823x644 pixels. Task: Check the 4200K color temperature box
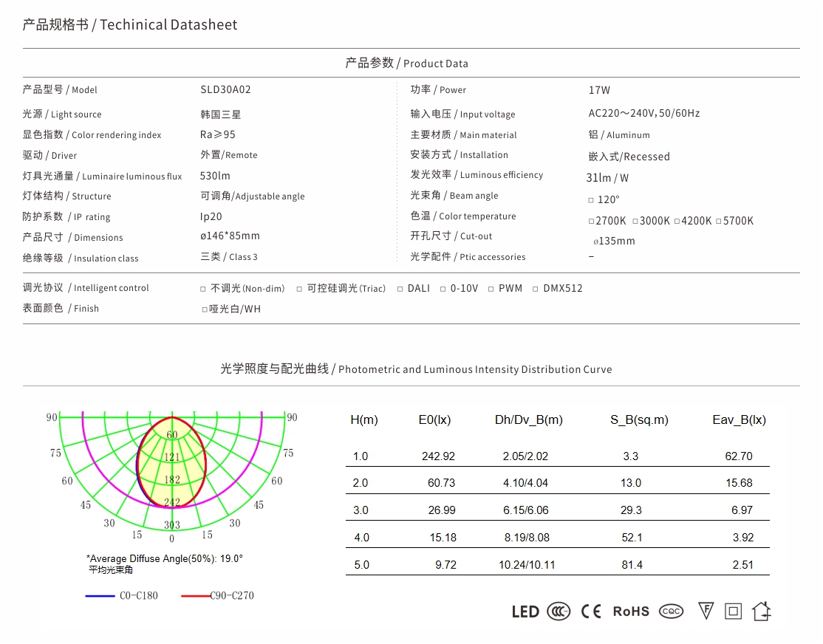point(677,222)
